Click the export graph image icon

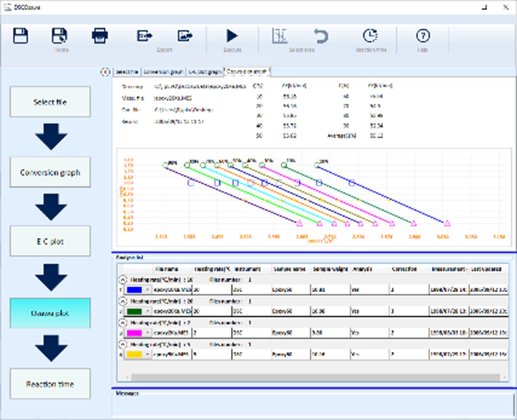pyautogui.click(x=185, y=36)
